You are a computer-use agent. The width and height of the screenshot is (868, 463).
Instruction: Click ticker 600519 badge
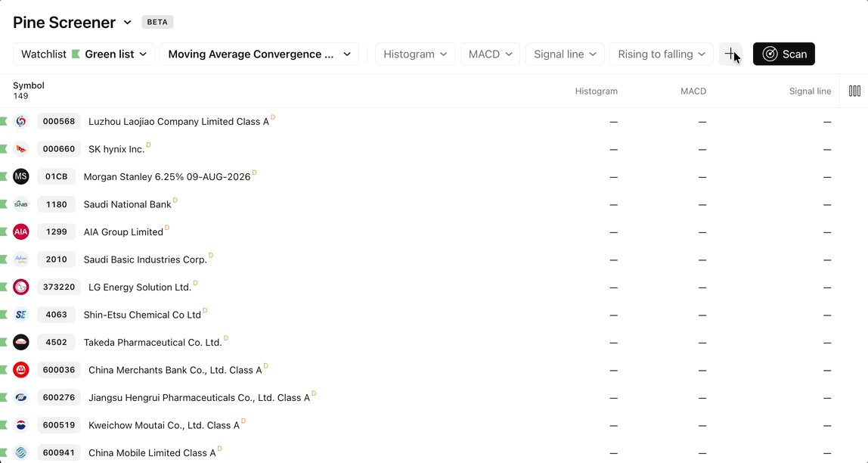tap(59, 424)
